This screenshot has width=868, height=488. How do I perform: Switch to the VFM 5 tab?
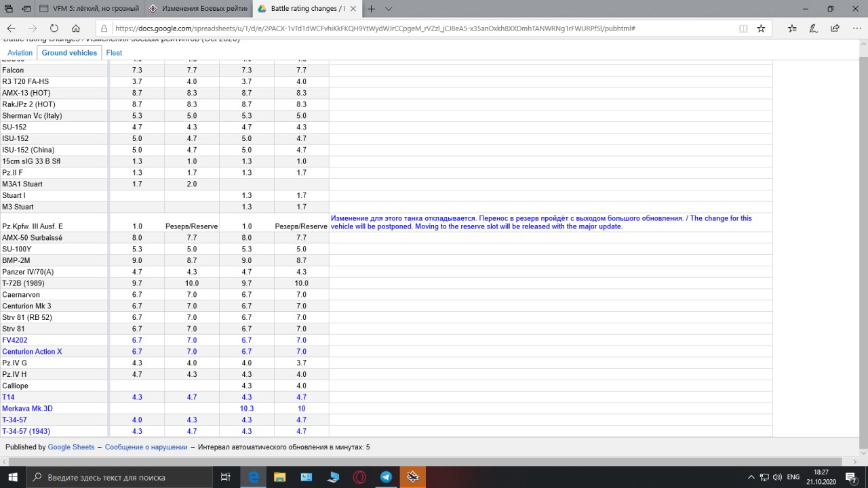[x=88, y=9]
